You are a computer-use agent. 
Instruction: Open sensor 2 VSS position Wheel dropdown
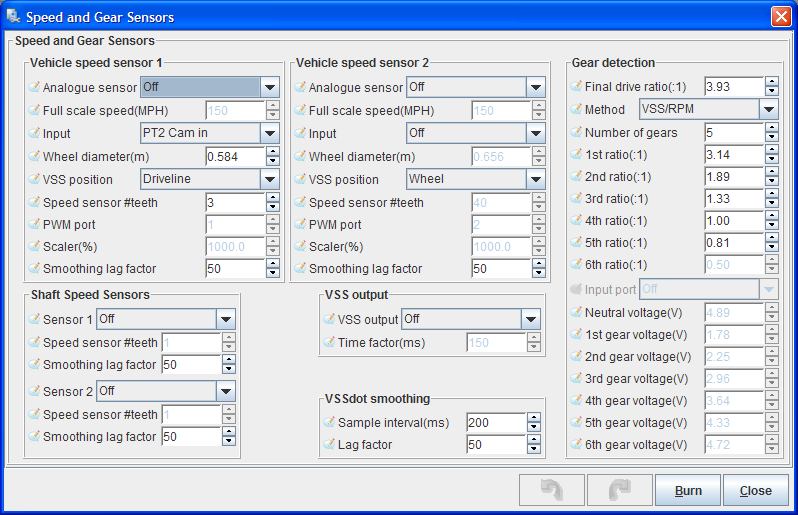537,179
